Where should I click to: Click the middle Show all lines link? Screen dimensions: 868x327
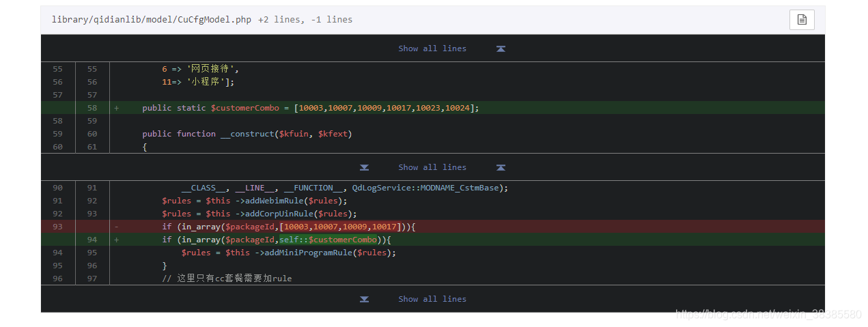tap(432, 167)
